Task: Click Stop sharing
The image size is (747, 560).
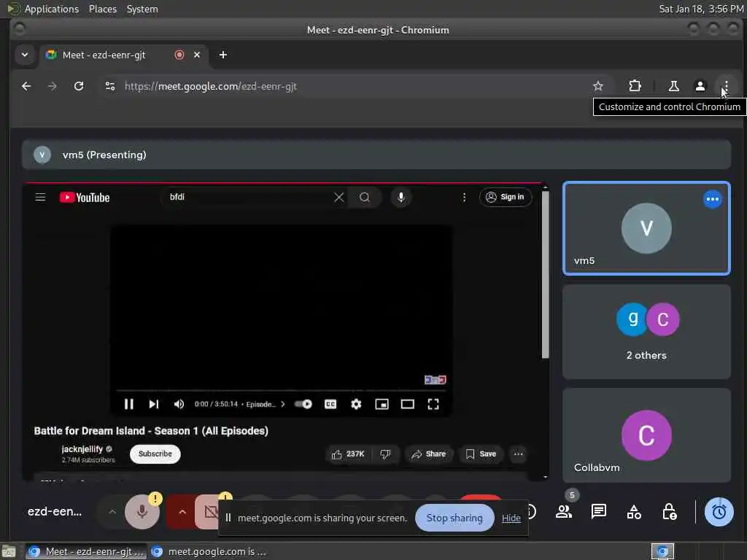Action: click(x=454, y=518)
